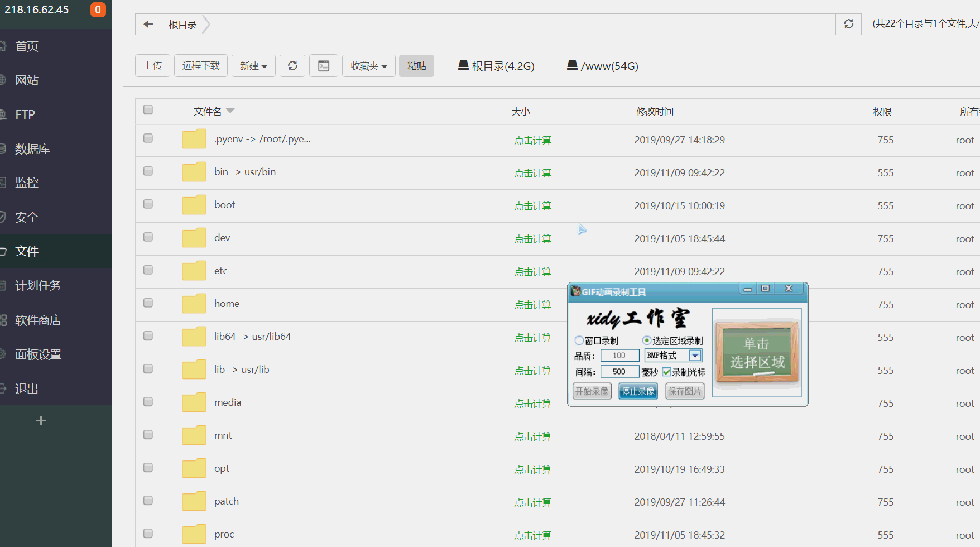Select the 选定区域录制 radio button
Image resolution: width=980 pixels, height=547 pixels.
coord(647,340)
